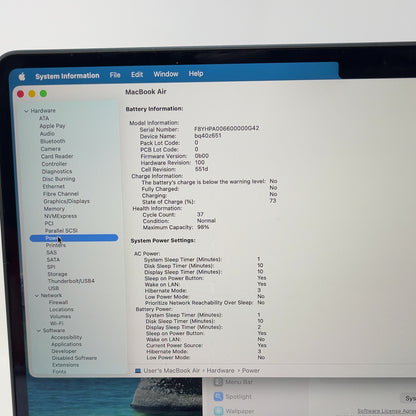Click the Spotlight settings icon
The height and width of the screenshot is (416, 416).
point(218,396)
